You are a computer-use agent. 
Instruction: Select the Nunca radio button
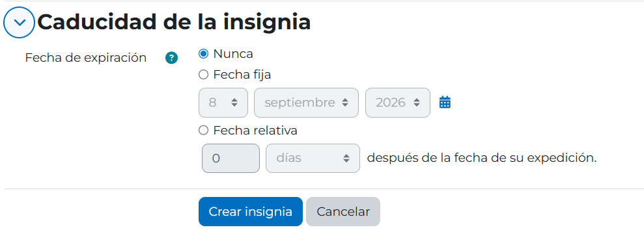click(x=203, y=54)
